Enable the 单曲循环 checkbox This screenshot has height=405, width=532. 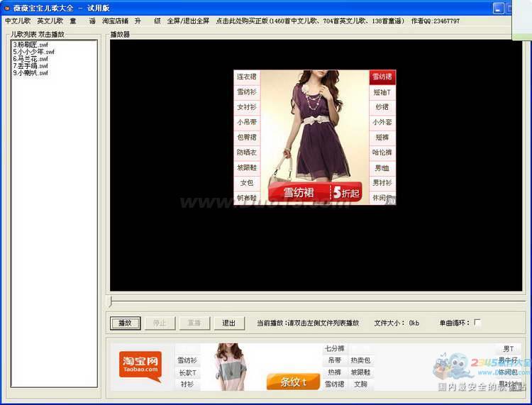[477, 322]
